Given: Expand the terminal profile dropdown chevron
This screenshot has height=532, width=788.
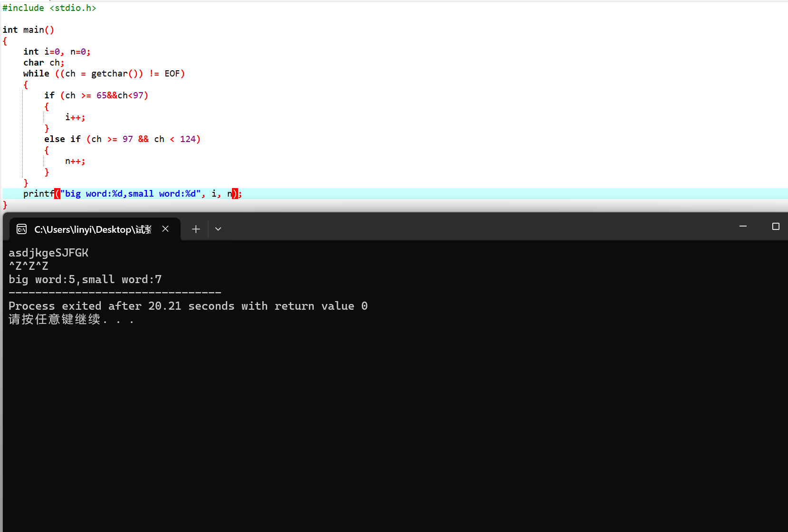Looking at the screenshot, I should point(218,229).
